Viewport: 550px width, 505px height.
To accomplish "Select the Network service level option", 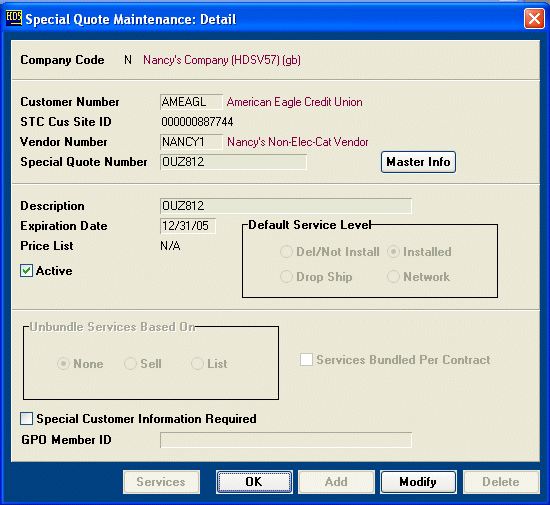I will coord(393,276).
